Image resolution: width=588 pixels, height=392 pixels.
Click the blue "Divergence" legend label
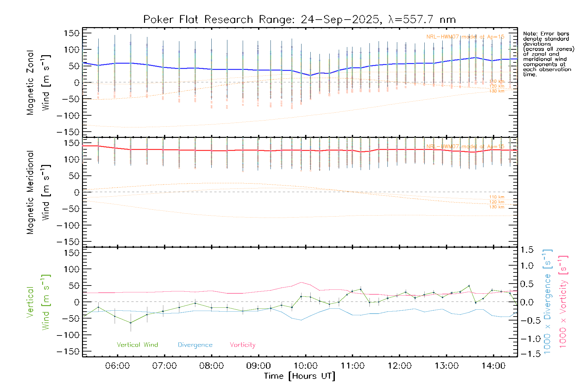(195, 345)
